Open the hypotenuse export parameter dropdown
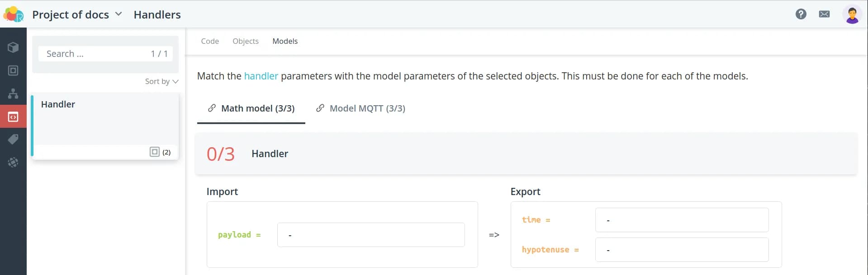Image resolution: width=868 pixels, height=275 pixels. (x=681, y=250)
